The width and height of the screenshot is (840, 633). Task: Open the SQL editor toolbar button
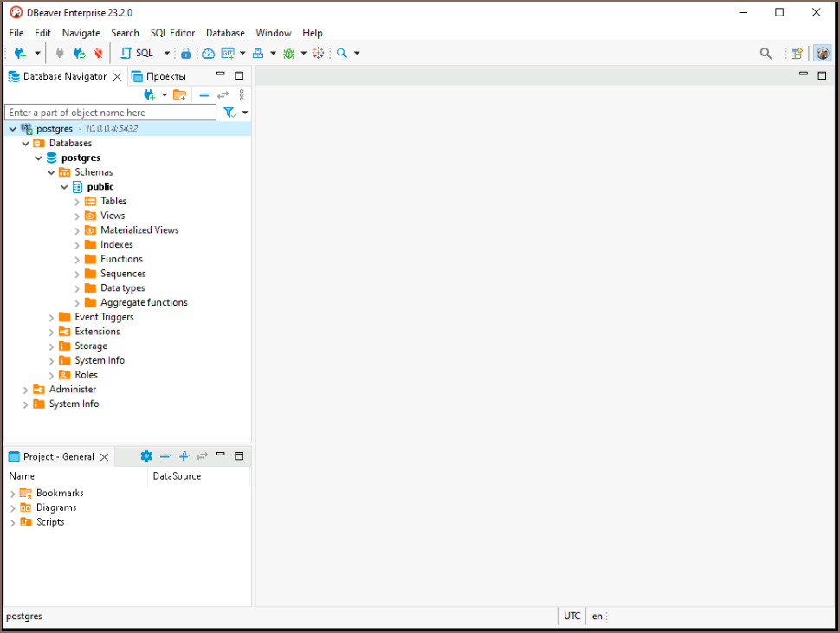click(x=137, y=53)
